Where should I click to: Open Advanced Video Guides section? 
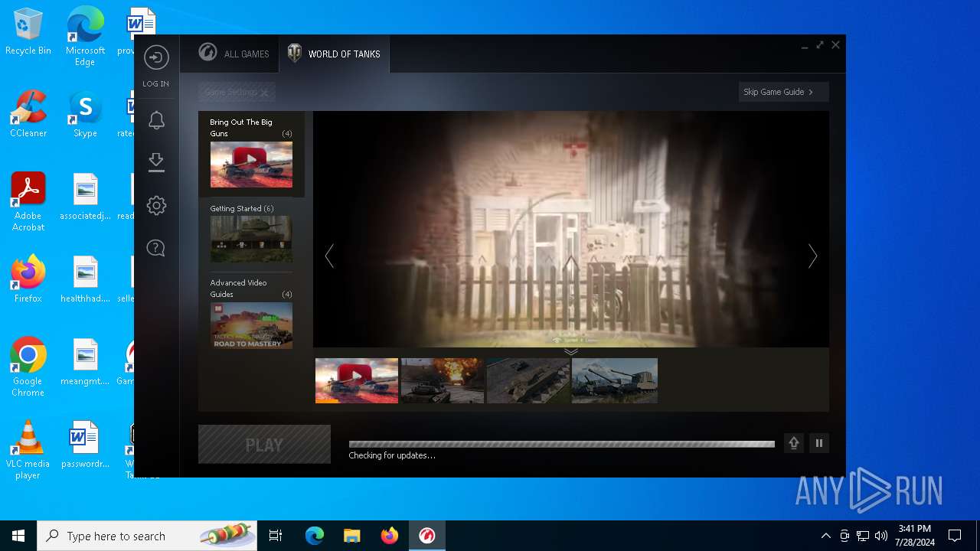point(251,313)
